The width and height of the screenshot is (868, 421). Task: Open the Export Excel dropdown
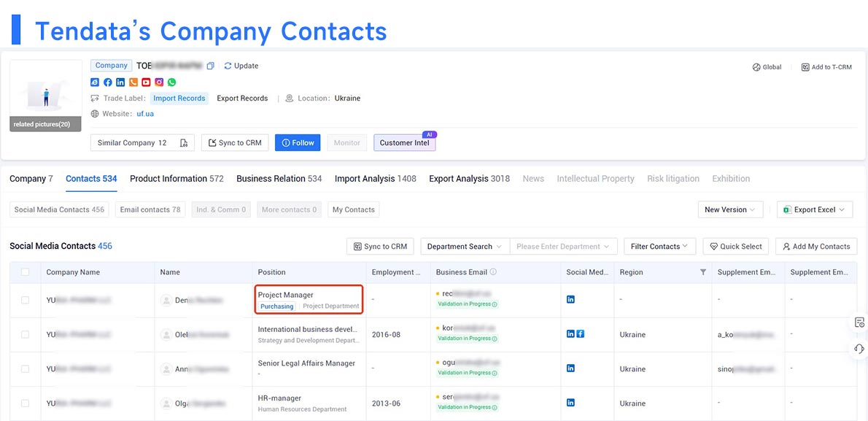(x=815, y=209)
